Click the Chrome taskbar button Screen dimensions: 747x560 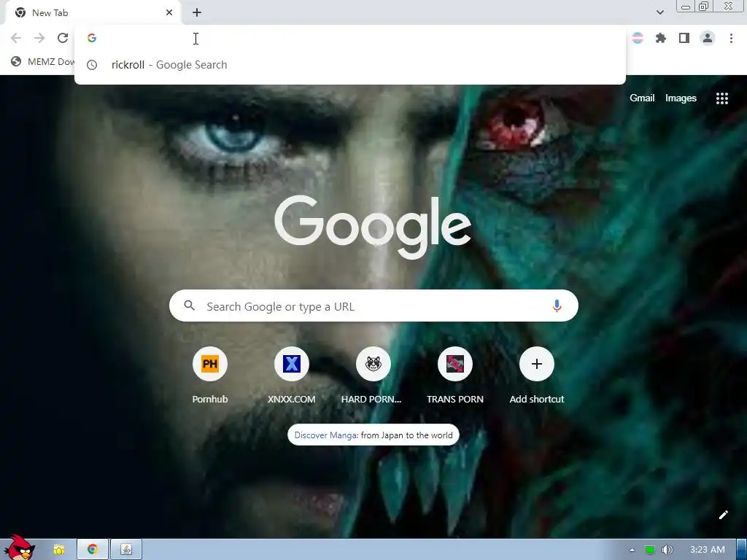(x=93, y=550)
